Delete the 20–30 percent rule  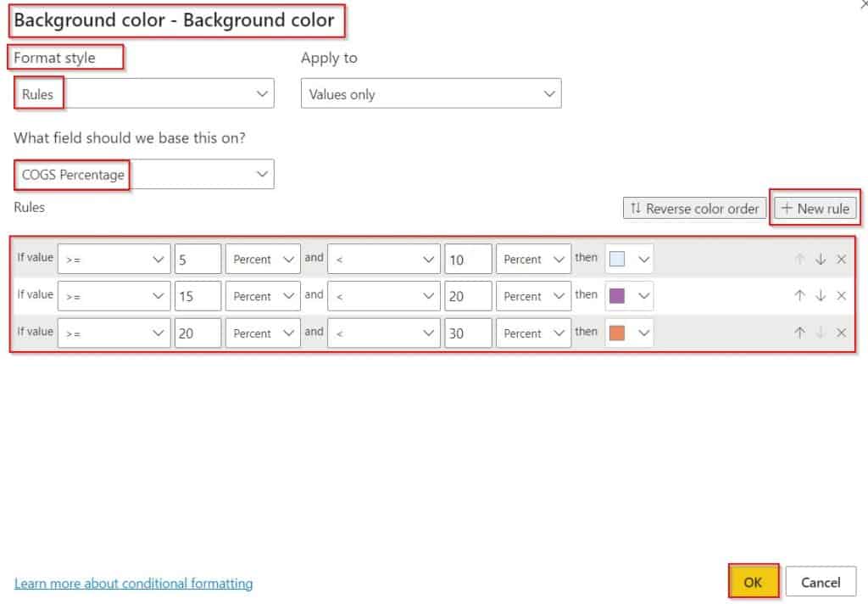click(842, 333)
